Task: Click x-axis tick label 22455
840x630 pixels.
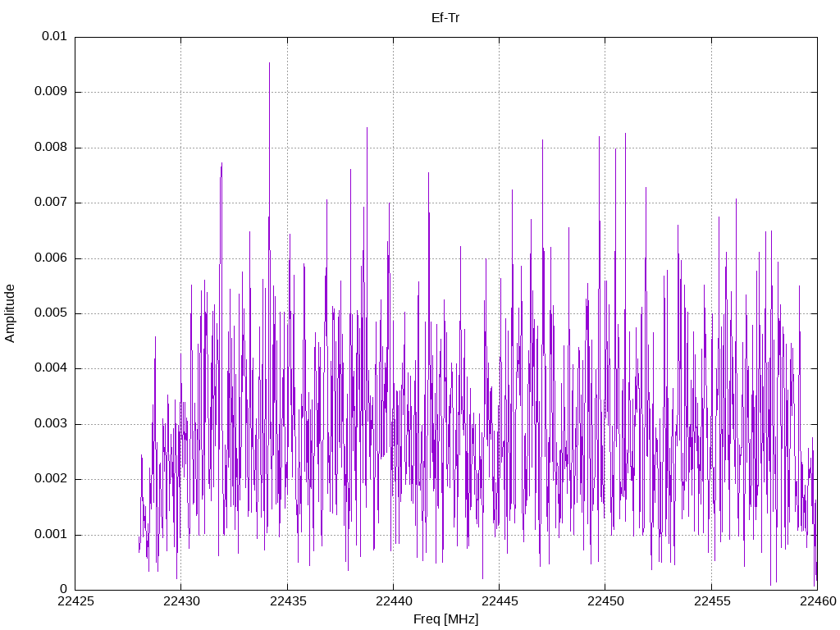Action: click(712, 601)
